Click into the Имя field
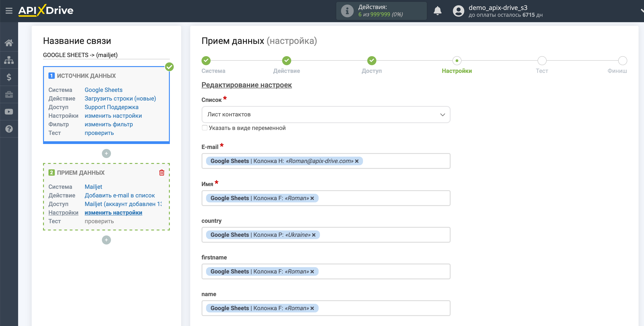The height and width of the screenshot is (326, 644). [x=326, y=198]
